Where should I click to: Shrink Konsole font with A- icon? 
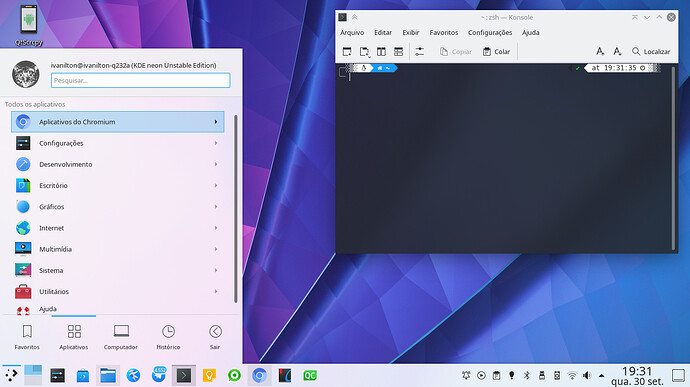click(x=617, y=52)
